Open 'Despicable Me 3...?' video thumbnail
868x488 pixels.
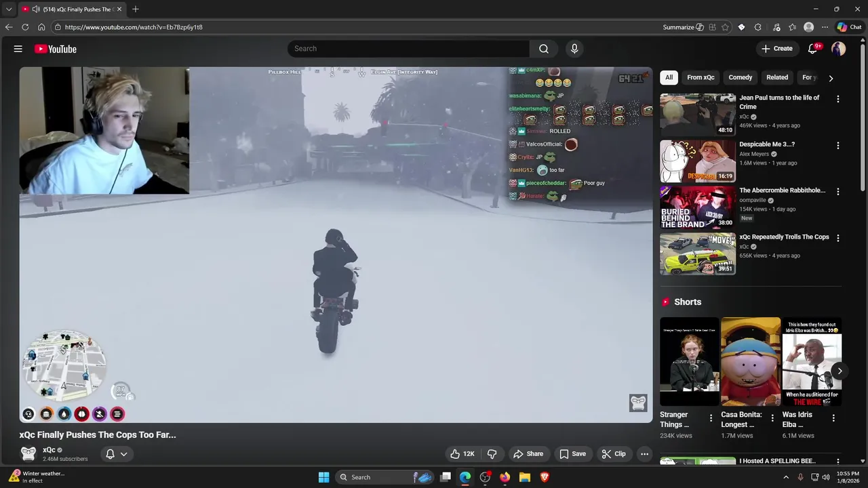[698, 161]
